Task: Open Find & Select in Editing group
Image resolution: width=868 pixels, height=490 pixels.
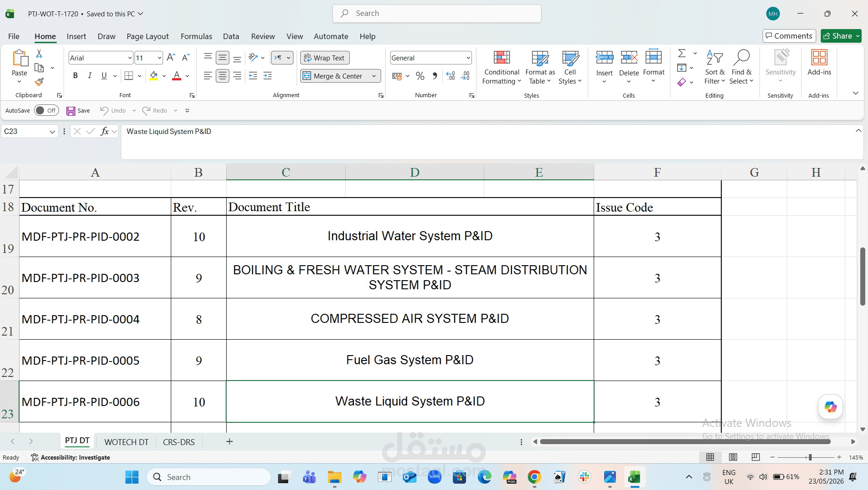Action: pyautogui.click(x=741, y=67)
